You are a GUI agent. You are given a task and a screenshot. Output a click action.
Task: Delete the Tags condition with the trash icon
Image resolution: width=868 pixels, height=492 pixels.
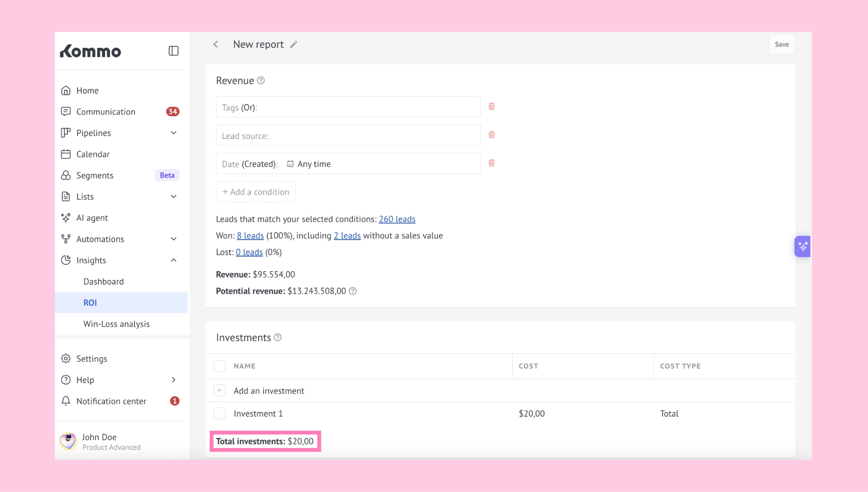pyautogui.click(x=492, y=106)
